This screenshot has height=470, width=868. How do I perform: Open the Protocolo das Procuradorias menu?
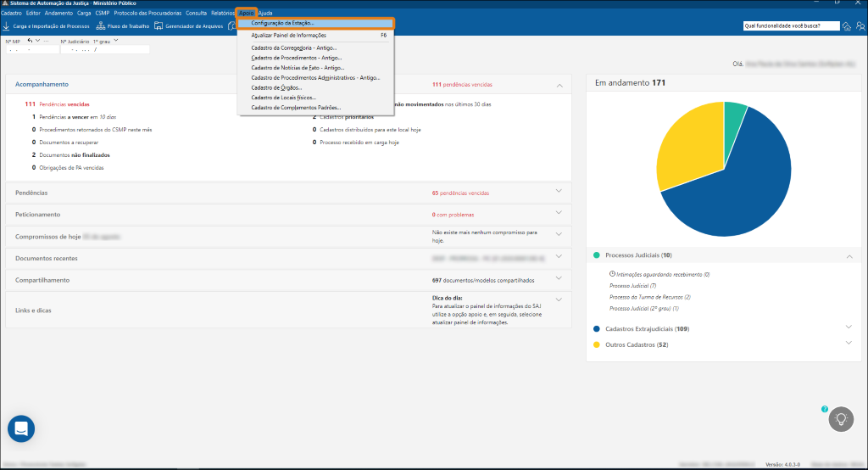tap(147, 13)
